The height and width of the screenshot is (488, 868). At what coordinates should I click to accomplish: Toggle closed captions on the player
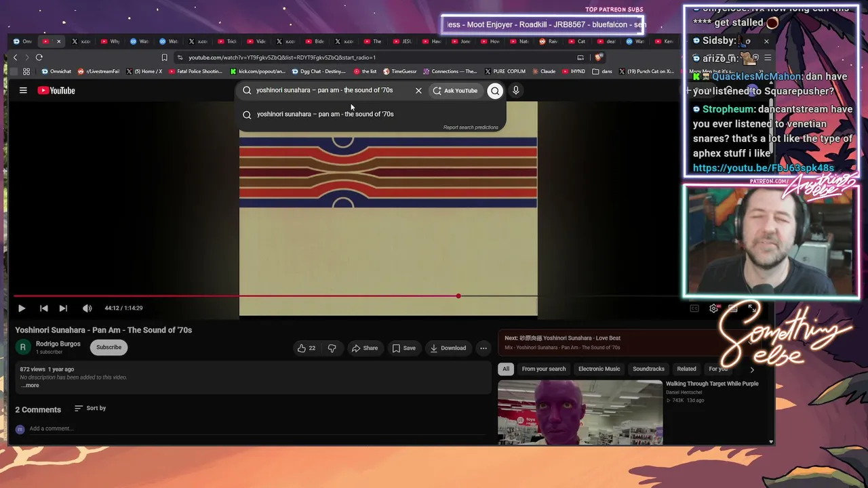pyautogui.click(x=694, y=308)
